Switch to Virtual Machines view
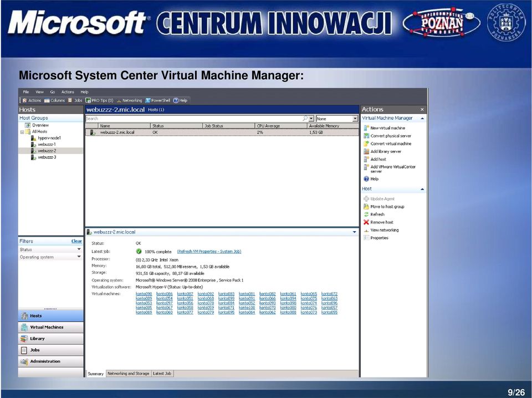 (x=50, y=328)
